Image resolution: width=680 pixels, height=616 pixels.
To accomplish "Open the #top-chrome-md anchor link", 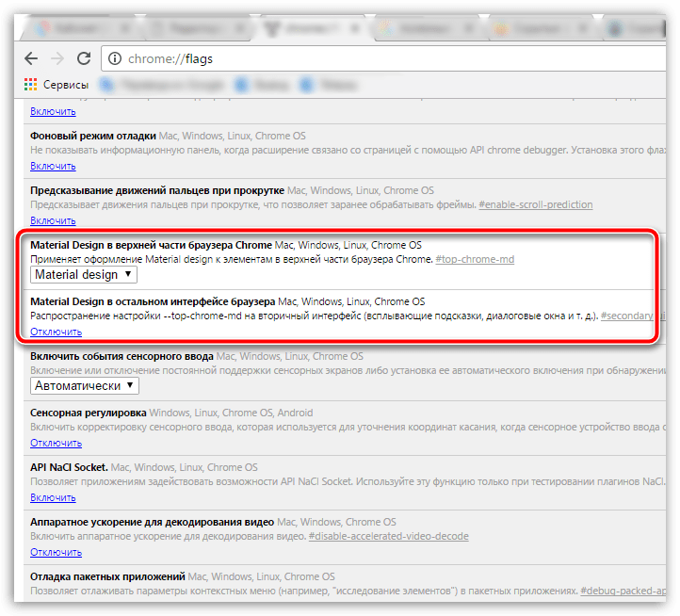I will [x=475, y=259].
